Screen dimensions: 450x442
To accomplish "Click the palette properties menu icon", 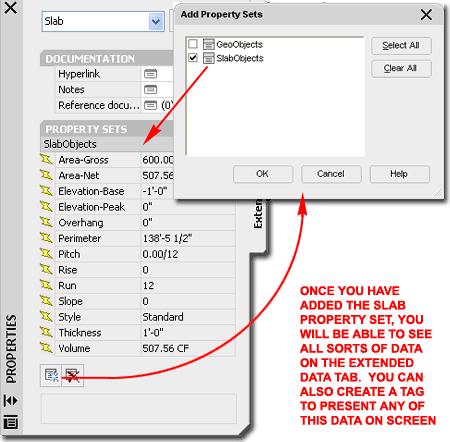I will [x=11, y=422].
